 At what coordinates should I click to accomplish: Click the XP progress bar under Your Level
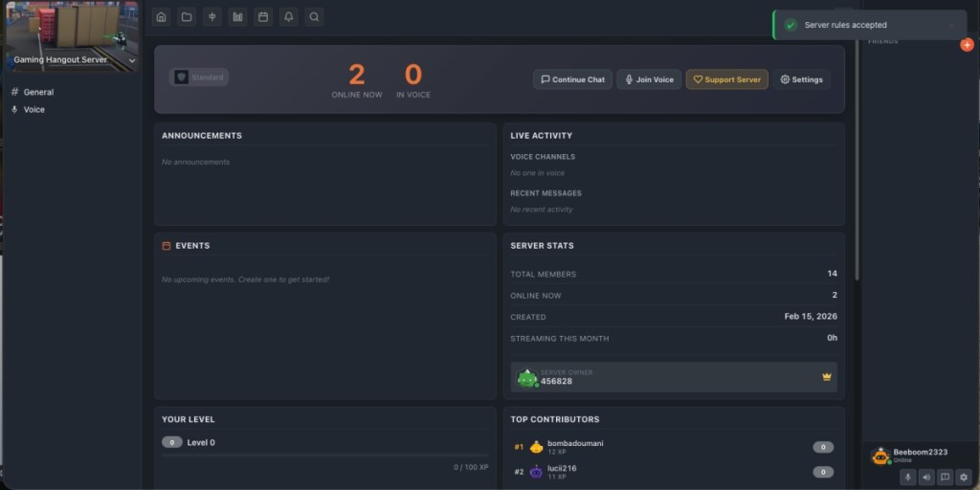[x=325, y=456]
